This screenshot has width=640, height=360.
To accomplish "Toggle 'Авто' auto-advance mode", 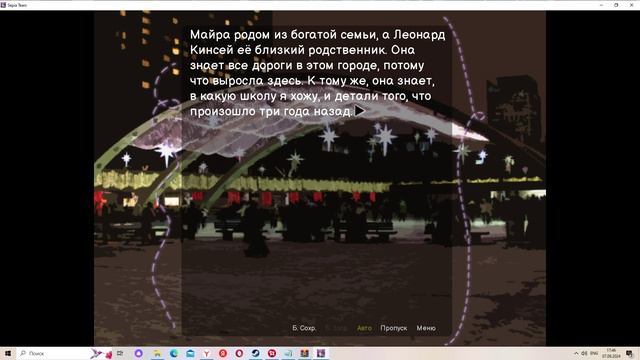I will [x=364, y=328].
